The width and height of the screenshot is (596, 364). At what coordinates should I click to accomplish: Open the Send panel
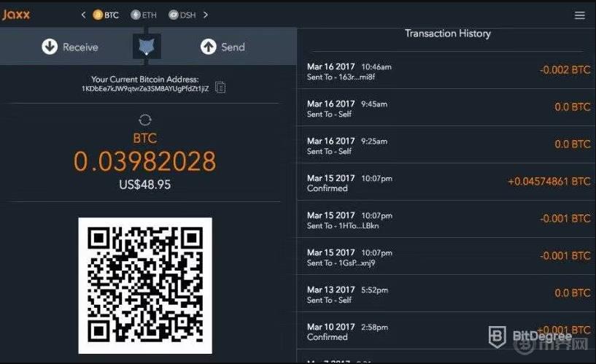(222, 47)
